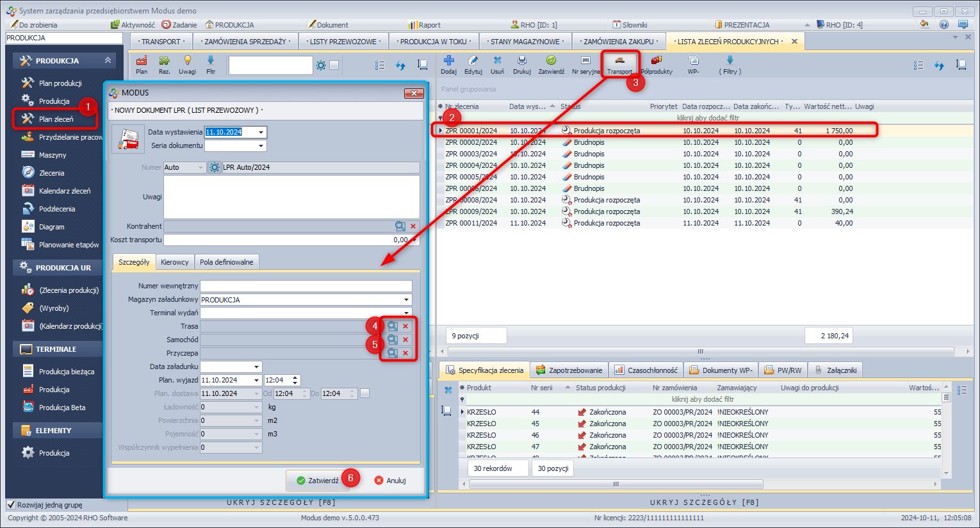Open the Magazyn załadunkowy dropdown
This screenshot has width=980, height=528.
click(x=406, y=300)
